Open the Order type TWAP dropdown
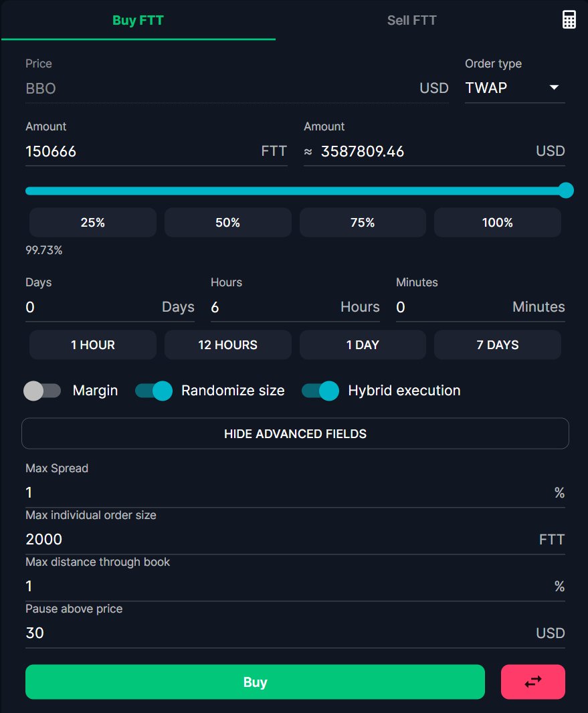Image resolution: width=588 pixels, height=713 pixels. click(x=515, y=88)
